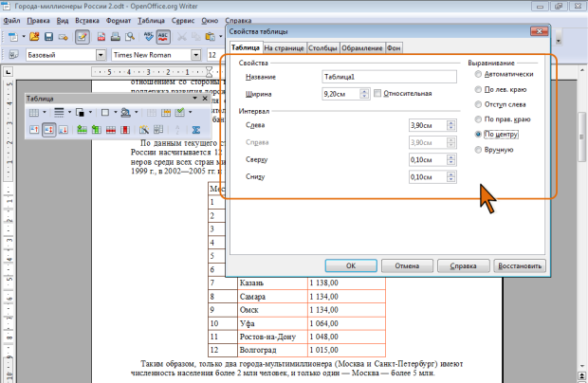Click the Восстановить button
The width and height of the screenshot is (588, 383).
(520, 266)
